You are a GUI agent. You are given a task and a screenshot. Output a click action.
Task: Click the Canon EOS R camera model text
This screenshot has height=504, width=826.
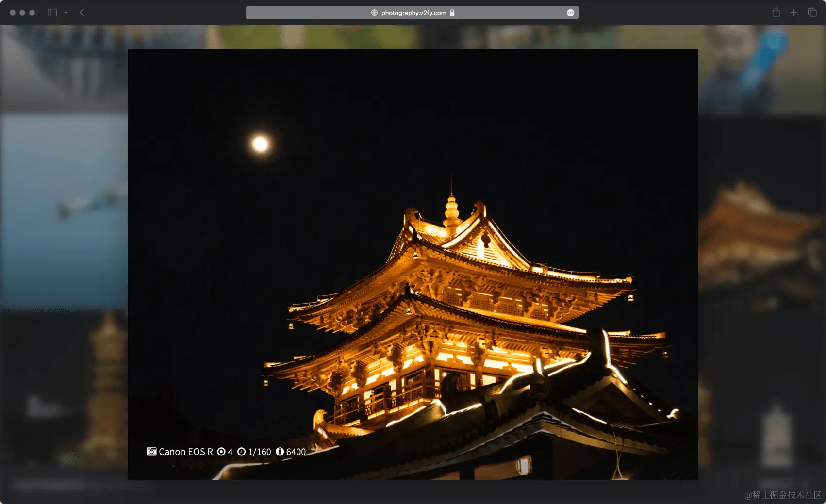point(186,452)
